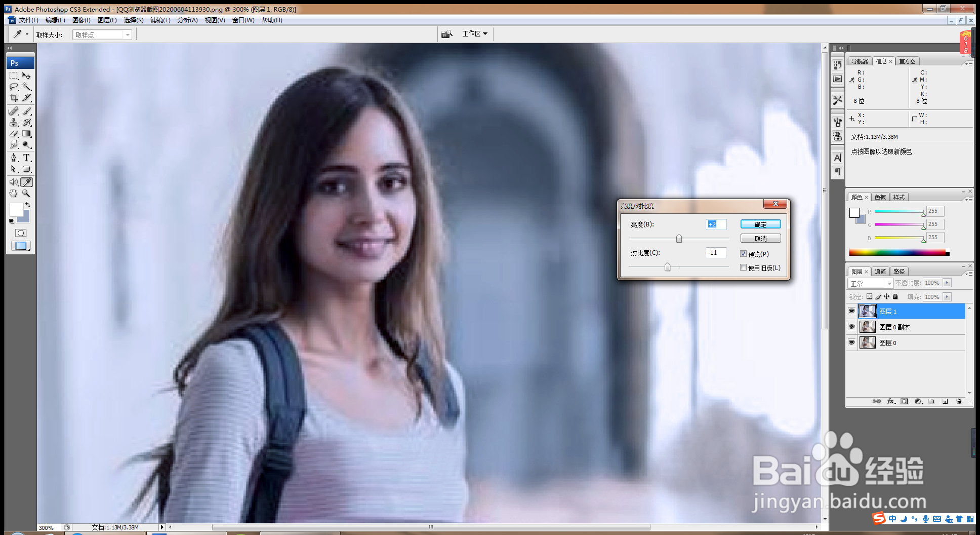The image size is (980, 535).
Task: Open the Character panel icon
Action: coord(838,158)
